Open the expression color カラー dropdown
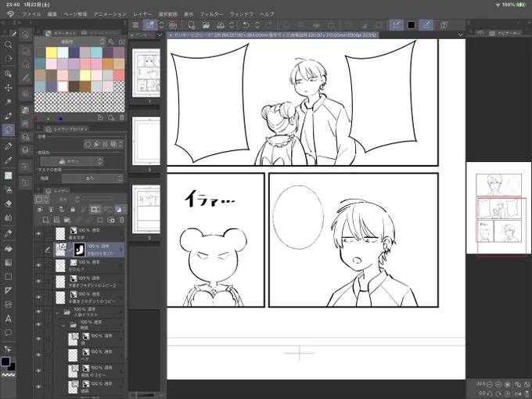 coord(72,161)
